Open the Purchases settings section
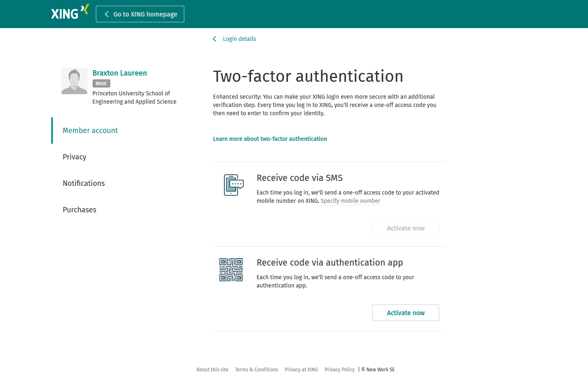Image resolution: width=588 pixels, height=380 pixels. (x=79, y=210)
